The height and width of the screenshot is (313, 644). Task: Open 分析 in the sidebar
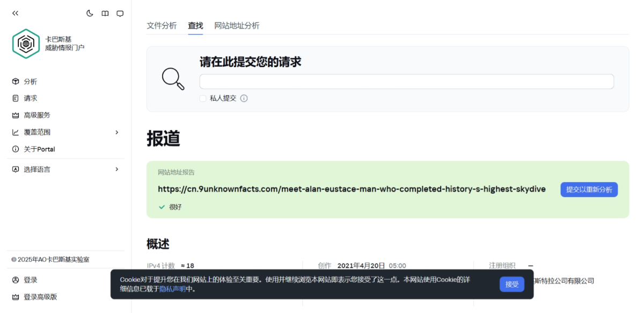(x=31, y=82)
